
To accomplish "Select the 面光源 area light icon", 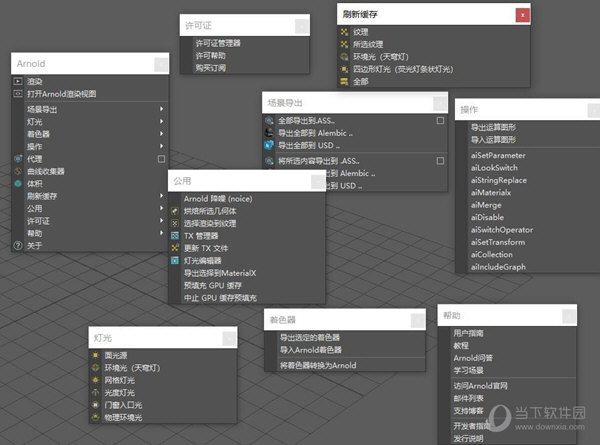I will [96, 355].
